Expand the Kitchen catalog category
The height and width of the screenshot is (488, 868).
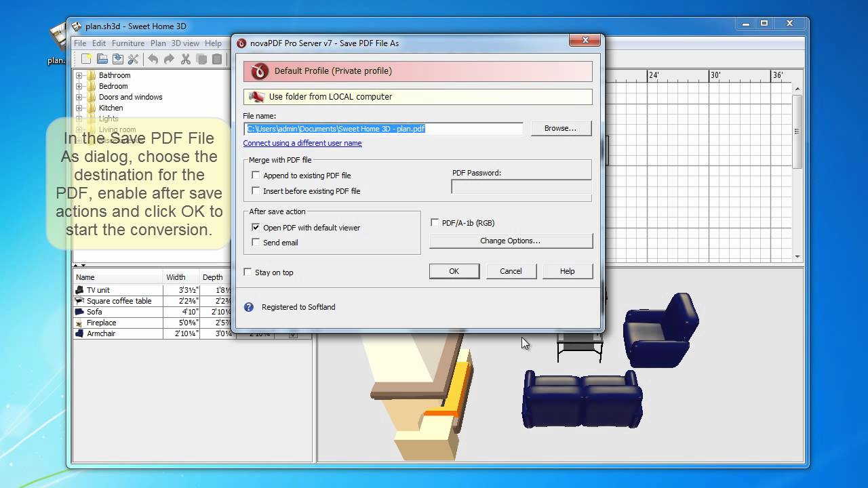(79, 108)
